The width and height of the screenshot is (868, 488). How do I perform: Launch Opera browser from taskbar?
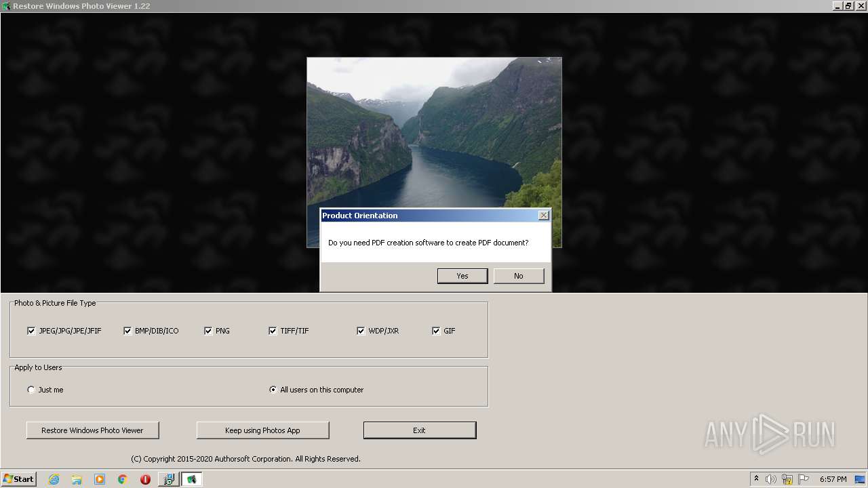point(145,479)
